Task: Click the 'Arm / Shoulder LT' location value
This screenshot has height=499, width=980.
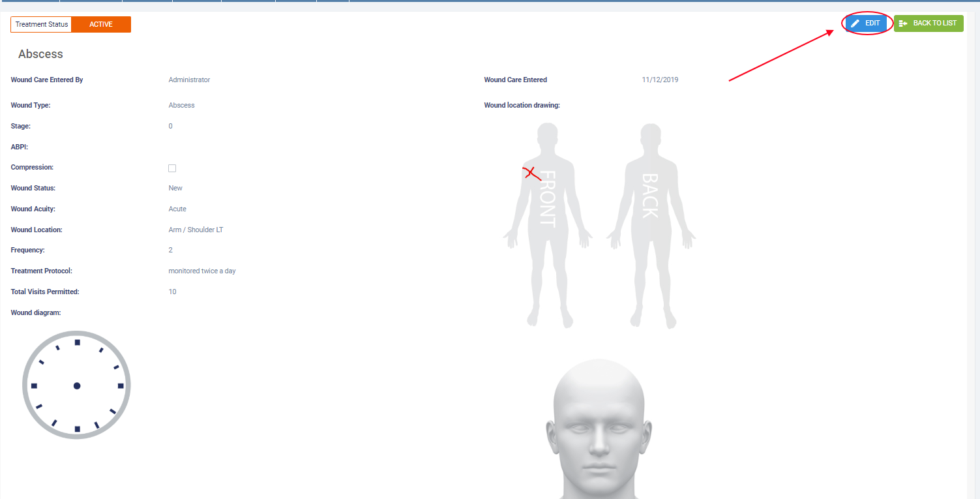Action: pyautogui.click(x=196, y=230)
